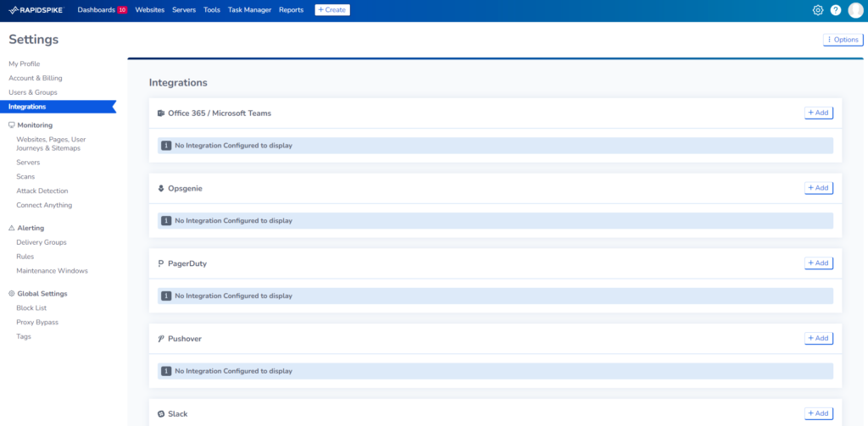Click the Office 365 / Microsoft Teams icon
Viewport: 868px width, 426px height.
[161, 113]
